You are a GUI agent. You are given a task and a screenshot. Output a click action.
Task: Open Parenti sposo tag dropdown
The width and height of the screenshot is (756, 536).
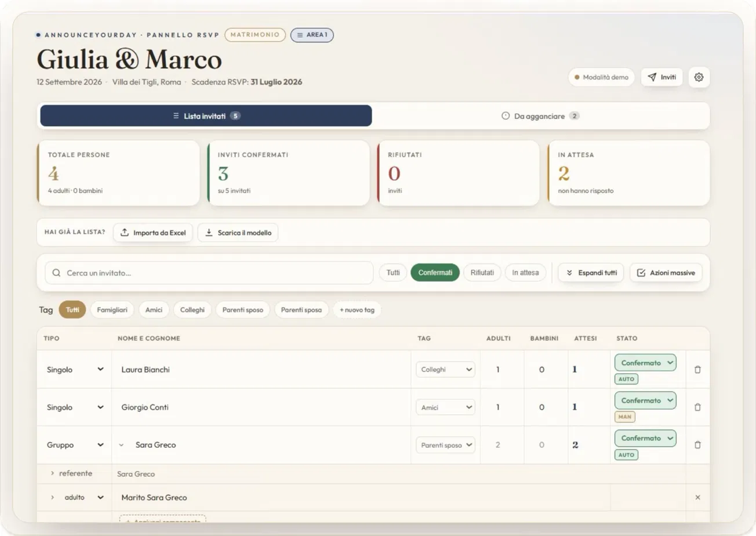(x=445, y=445)
